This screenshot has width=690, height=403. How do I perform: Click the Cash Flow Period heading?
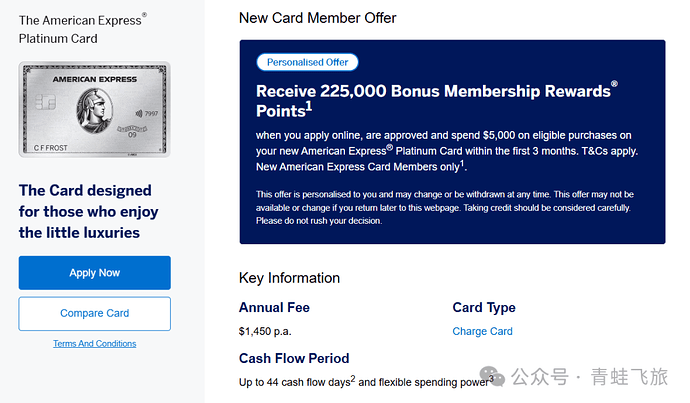294,358
